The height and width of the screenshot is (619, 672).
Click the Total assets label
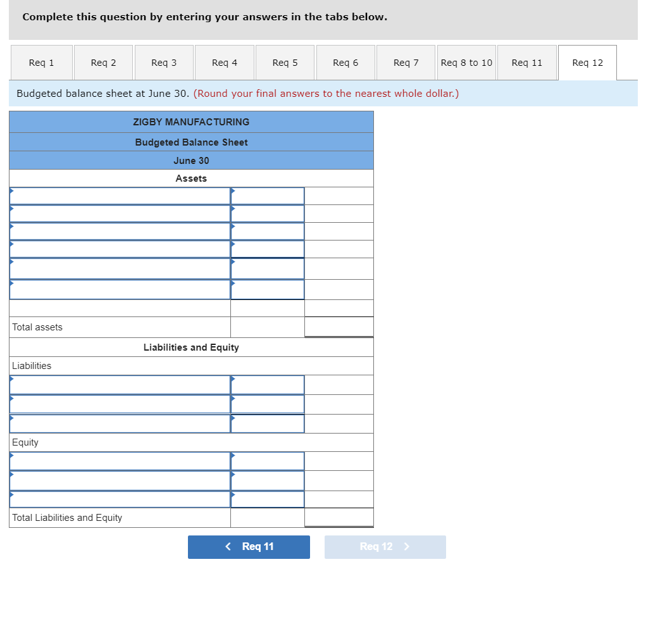(x=37, y=327)
